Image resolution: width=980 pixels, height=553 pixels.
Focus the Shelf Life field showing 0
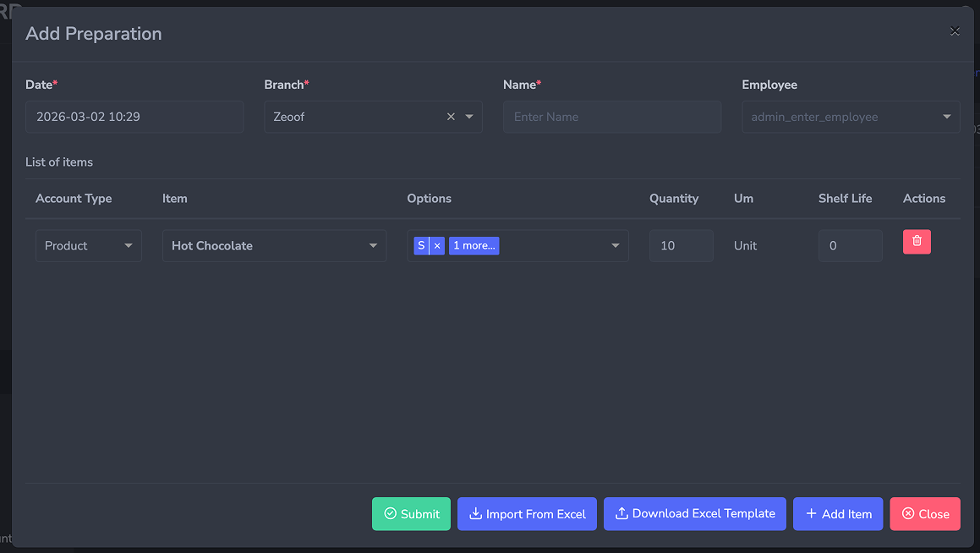coord(851,245)
